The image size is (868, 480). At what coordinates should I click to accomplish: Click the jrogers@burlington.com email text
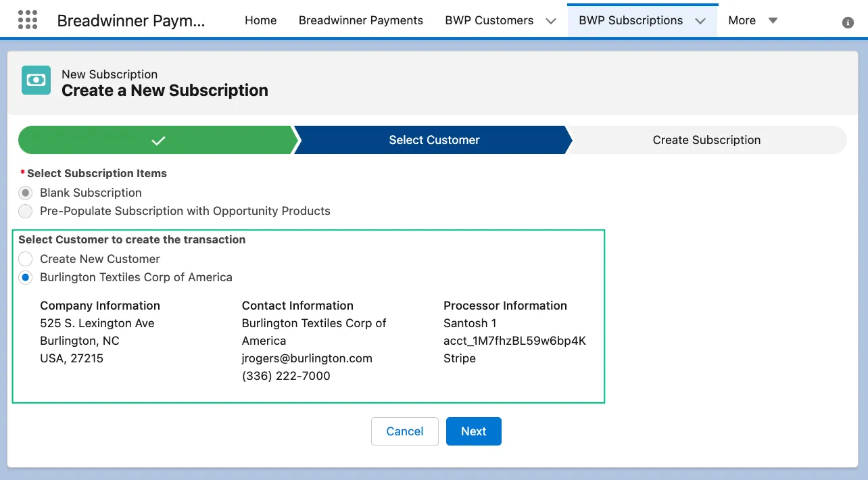click(x=307, y=358)
